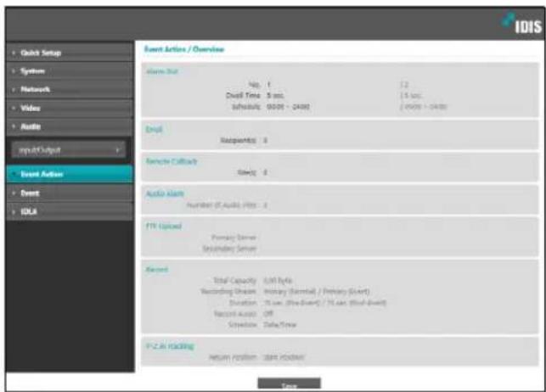Image resolution: width=546 pixels, height=392 pixels.
Task: Click the Dwell Time value 5 sec.
Action: (275, 96)
